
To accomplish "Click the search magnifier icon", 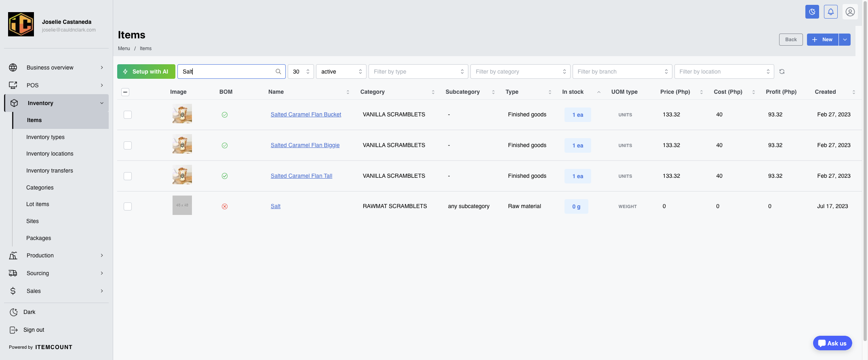I will pos(278,72).
